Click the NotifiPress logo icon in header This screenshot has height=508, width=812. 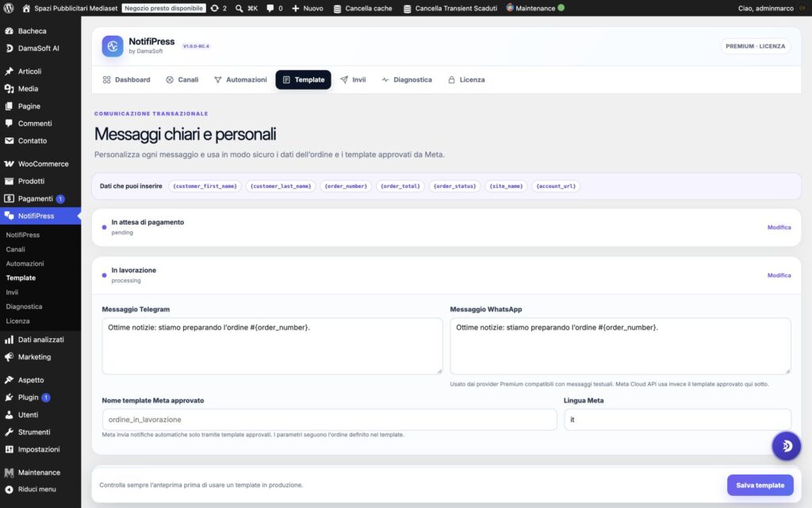tap(113, 46)
